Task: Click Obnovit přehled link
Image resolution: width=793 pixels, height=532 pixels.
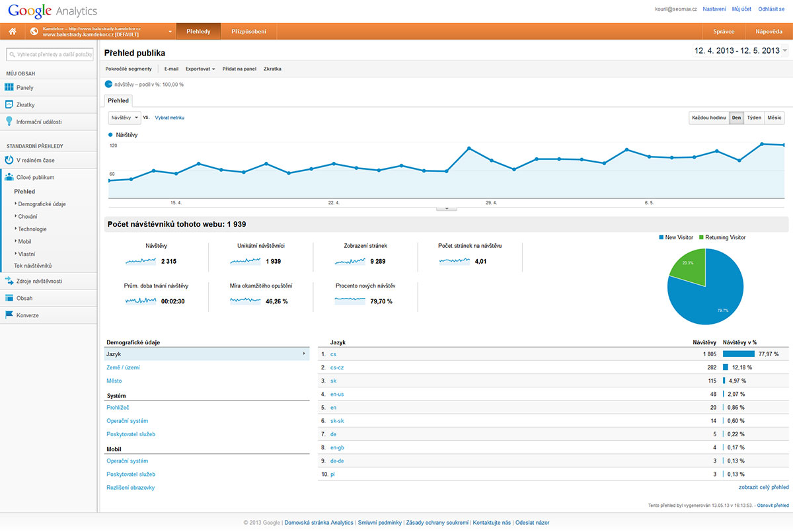Action: pos(773,506)
